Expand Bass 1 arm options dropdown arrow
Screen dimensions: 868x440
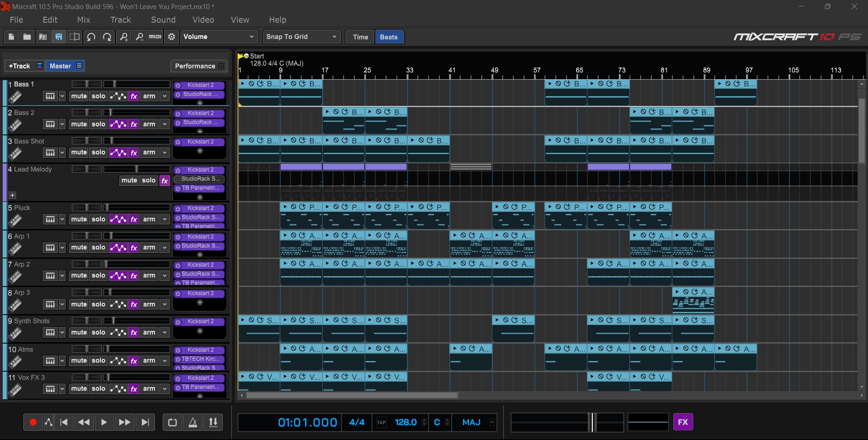coord(165,96)
